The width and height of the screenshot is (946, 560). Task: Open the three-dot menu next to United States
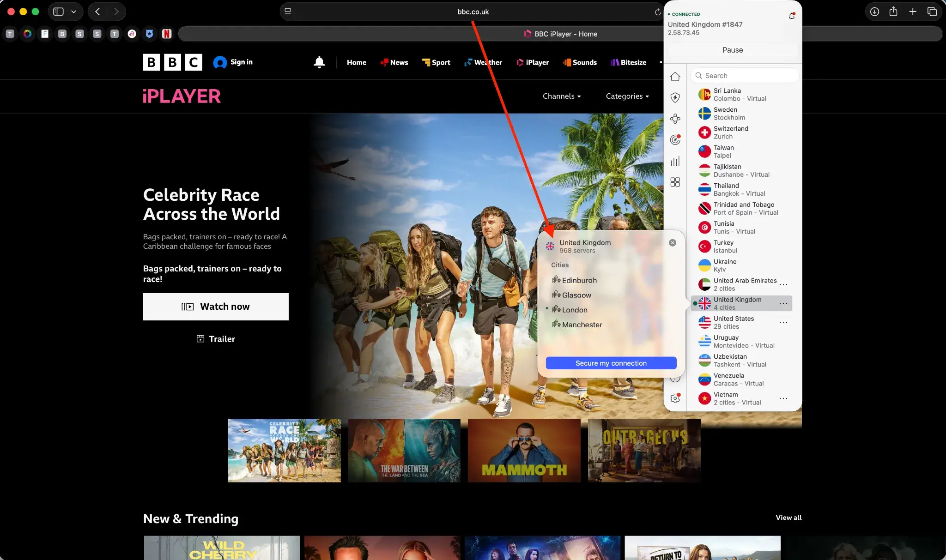point(783,322)
